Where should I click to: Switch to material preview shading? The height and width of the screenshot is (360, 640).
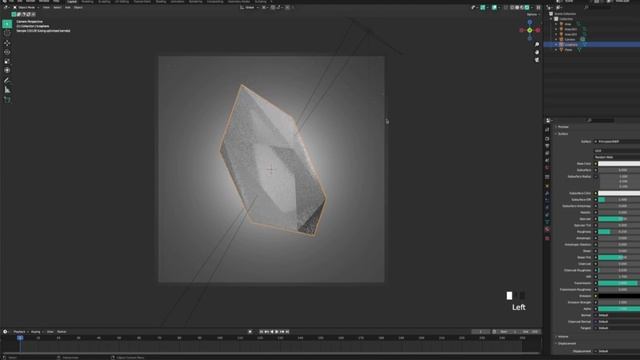click(x=522, y=7)
